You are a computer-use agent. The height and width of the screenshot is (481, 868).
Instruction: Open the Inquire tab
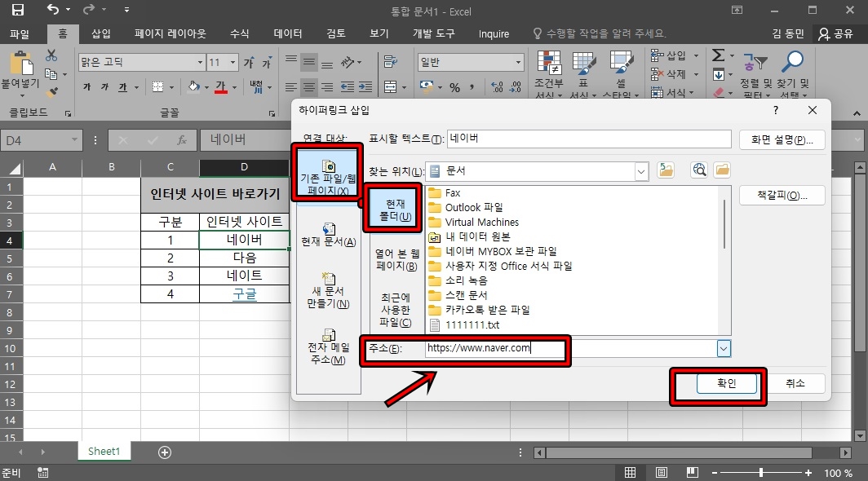494,33
